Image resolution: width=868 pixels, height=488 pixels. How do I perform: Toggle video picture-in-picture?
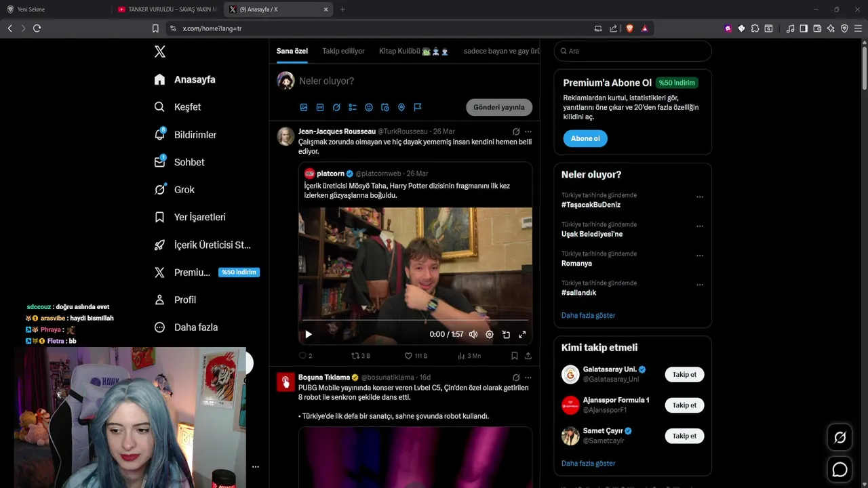pos(506,334)
